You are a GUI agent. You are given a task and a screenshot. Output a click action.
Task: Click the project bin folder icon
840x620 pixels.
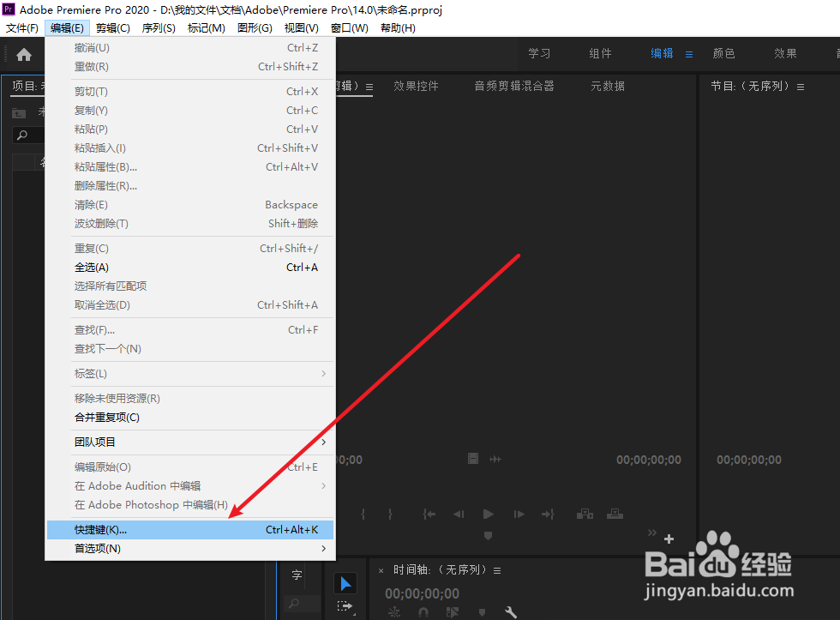pyautogui.click(x=19, y=113)
